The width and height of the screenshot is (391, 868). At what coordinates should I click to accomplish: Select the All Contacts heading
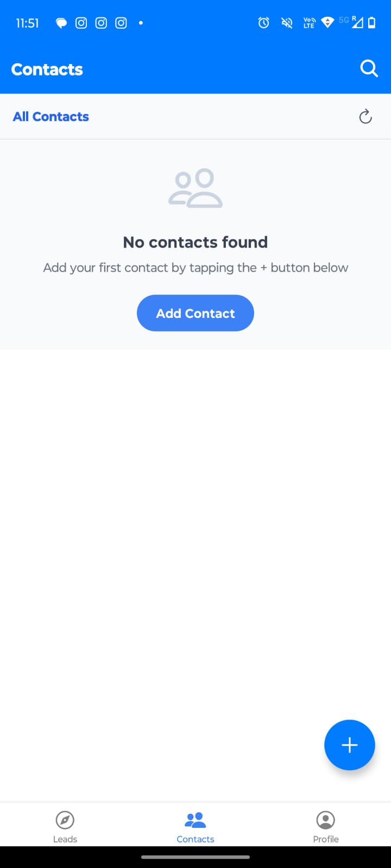(x=51, y=117)
